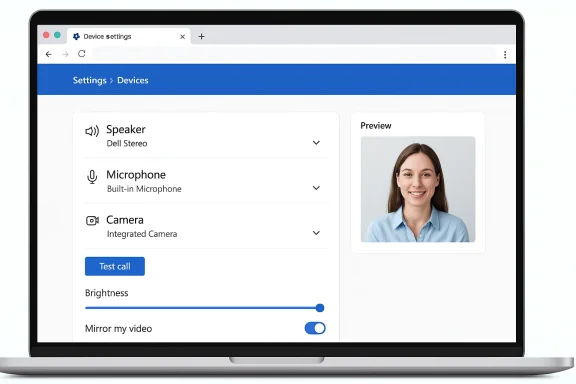The image size is (576, 384).
Task: Click the speaker icon beside Speaker
Action: pyautogui.click(x=92, y=131)
